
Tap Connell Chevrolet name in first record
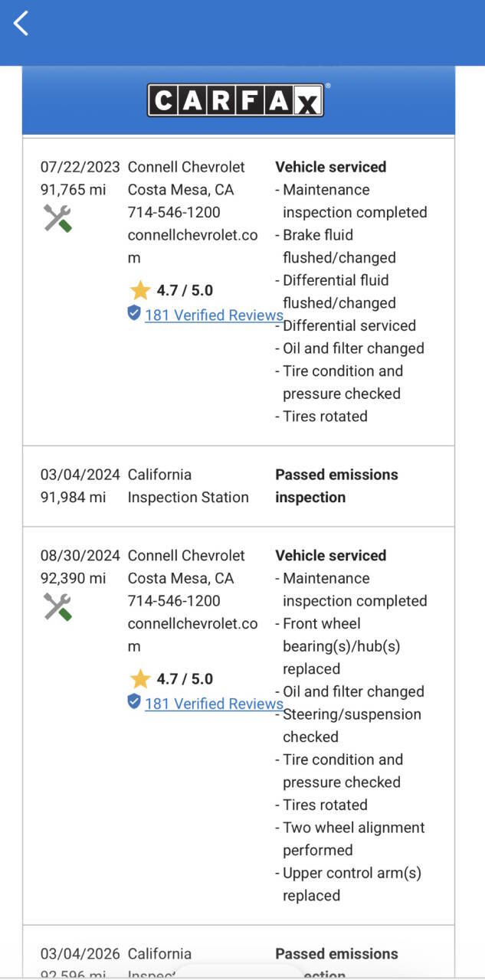click(186, 167)
